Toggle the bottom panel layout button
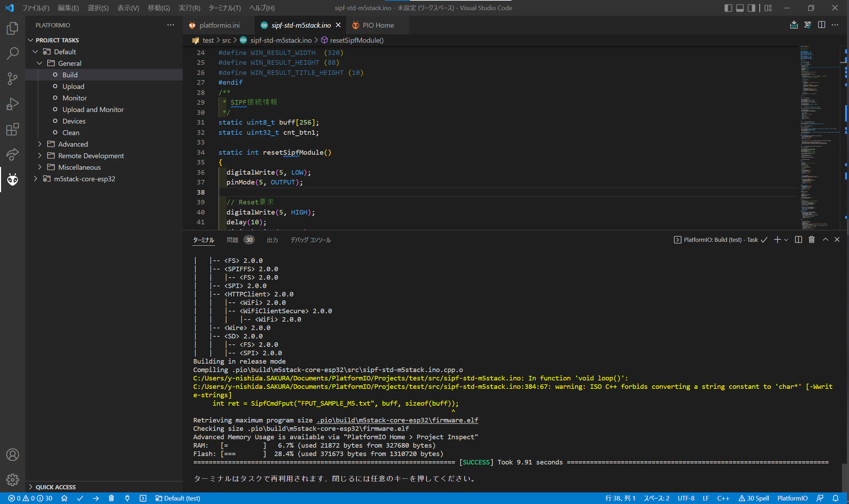The image size is (849, 504). (x=740, y=8)
